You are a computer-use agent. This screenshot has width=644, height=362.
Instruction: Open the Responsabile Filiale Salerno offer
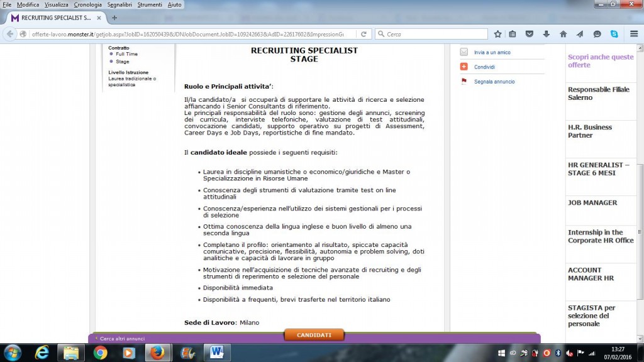click(x=599, y=94)
